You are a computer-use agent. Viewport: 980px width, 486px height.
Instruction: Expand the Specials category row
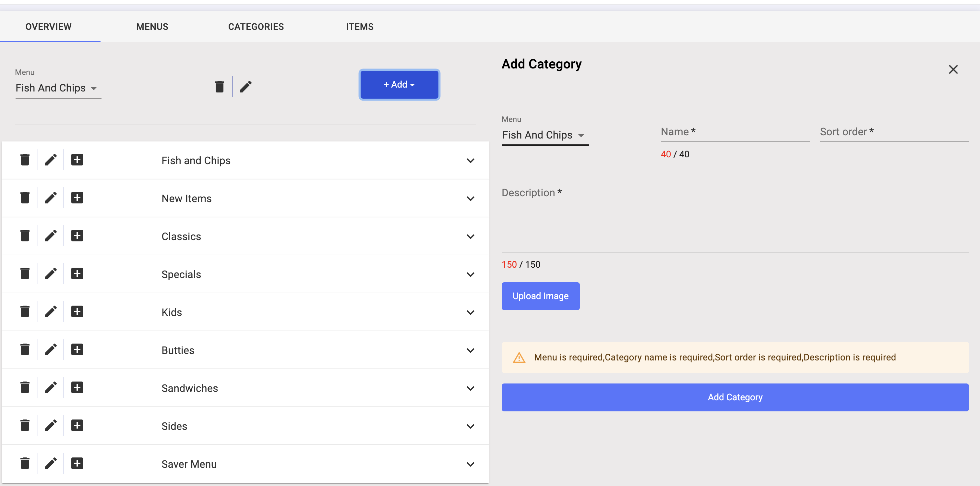coord(470,274)
